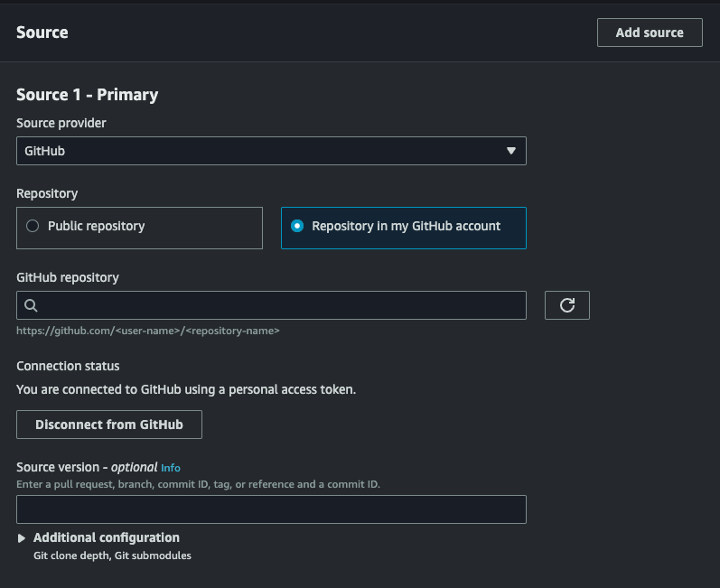Click the Public repository option label
Viewport: 720px width, 588px height.
96,226
